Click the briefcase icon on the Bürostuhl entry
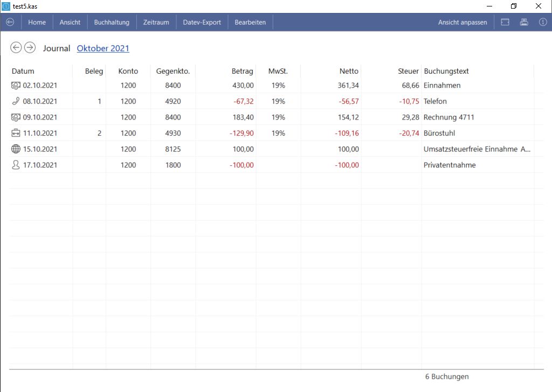This screenshot has width=552, height=392. (16, 133)
